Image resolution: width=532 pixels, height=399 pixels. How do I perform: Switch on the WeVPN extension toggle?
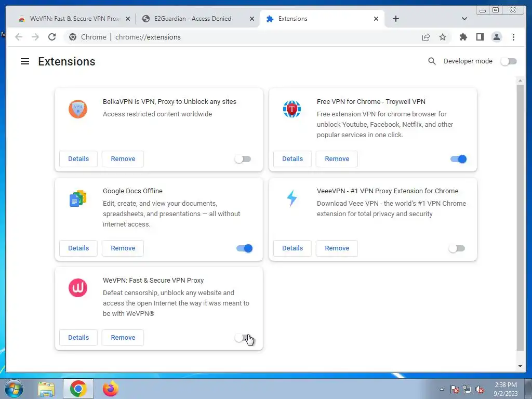click(243, 338)
